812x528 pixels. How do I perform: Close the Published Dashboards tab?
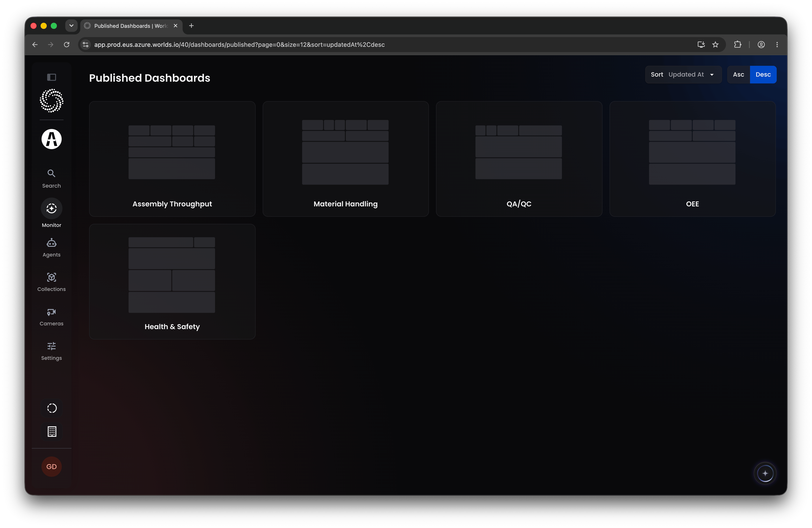pos(175,26)
